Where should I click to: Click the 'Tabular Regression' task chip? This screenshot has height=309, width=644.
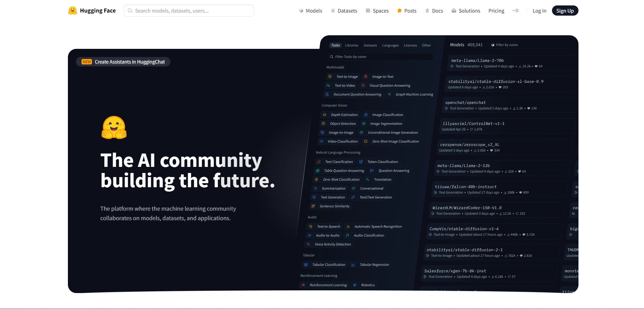[x=370, y=264]
